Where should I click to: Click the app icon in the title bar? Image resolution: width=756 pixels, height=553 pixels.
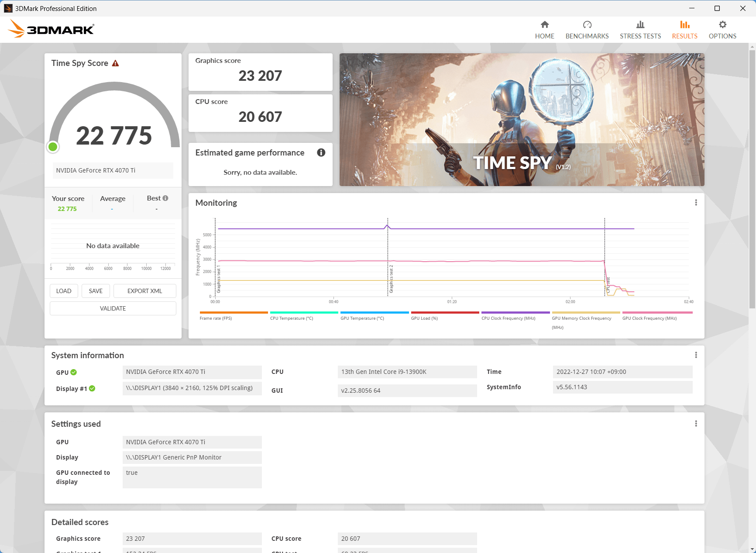pos(8,8)
